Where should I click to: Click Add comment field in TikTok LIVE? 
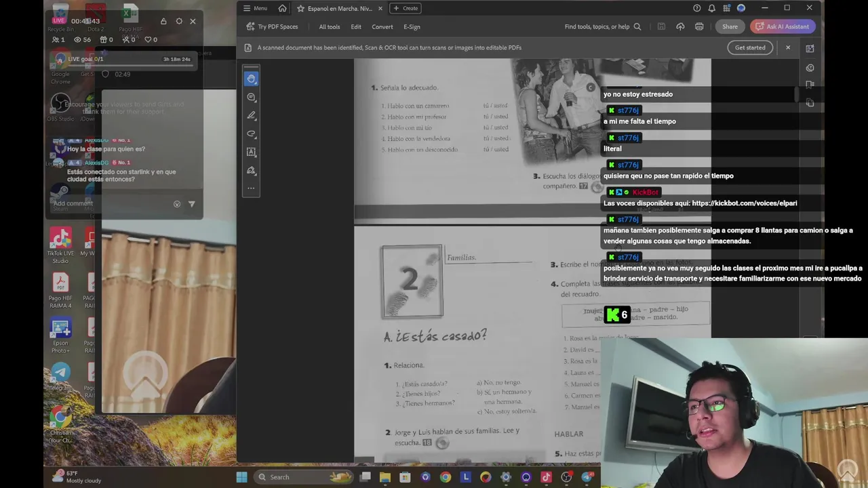(x=112, y=203)
